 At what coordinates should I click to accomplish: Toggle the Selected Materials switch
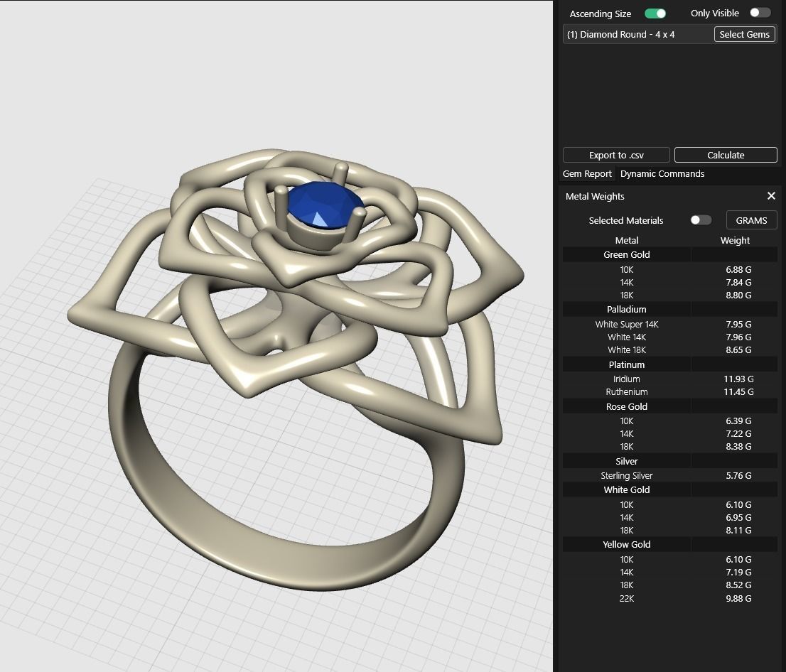[x=700, y=220]
